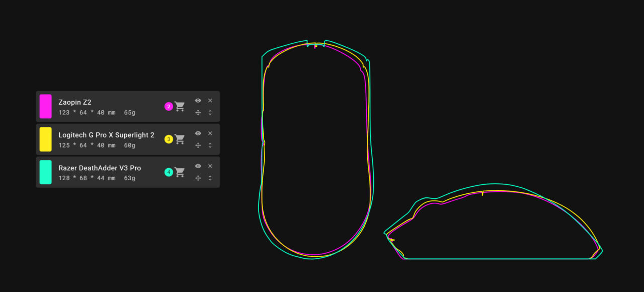Expand the Razer DeathAdder V3 Pro row chevrons
The image size is (644, 292).
coord(210,178)
